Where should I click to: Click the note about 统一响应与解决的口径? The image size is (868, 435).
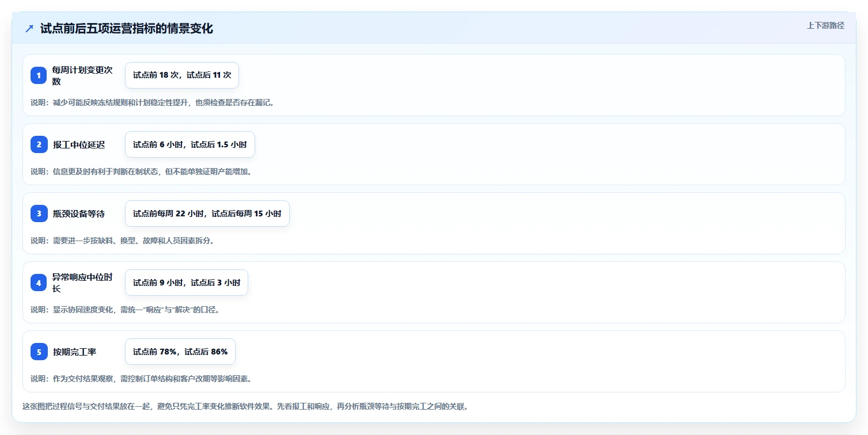click(126, 310)
